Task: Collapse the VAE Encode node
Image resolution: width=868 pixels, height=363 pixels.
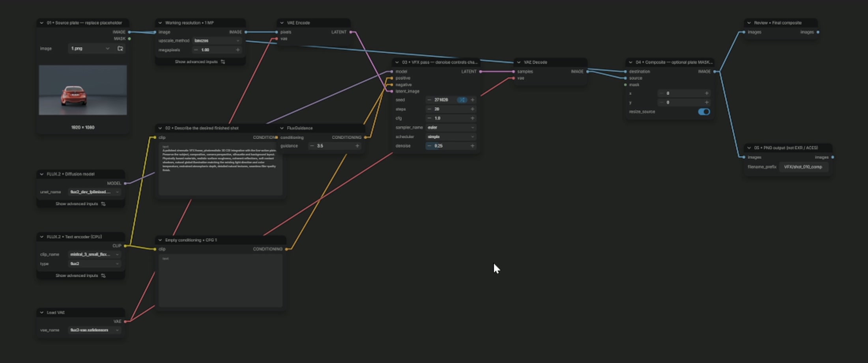Action: click(x=282, y=23)
